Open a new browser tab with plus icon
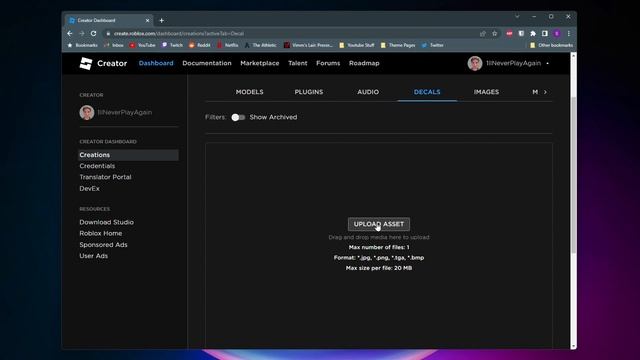Screen dimensions: 640x360 pos(162,20)
